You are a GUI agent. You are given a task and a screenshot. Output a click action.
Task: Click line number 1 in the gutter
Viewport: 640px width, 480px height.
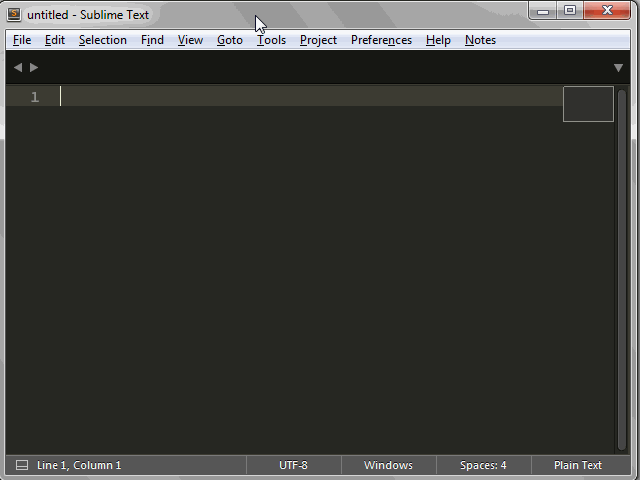pyautogui.click(x=35, y=97)
